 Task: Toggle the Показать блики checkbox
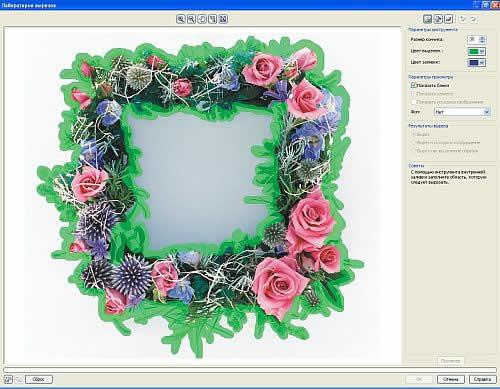click(414, 85)
